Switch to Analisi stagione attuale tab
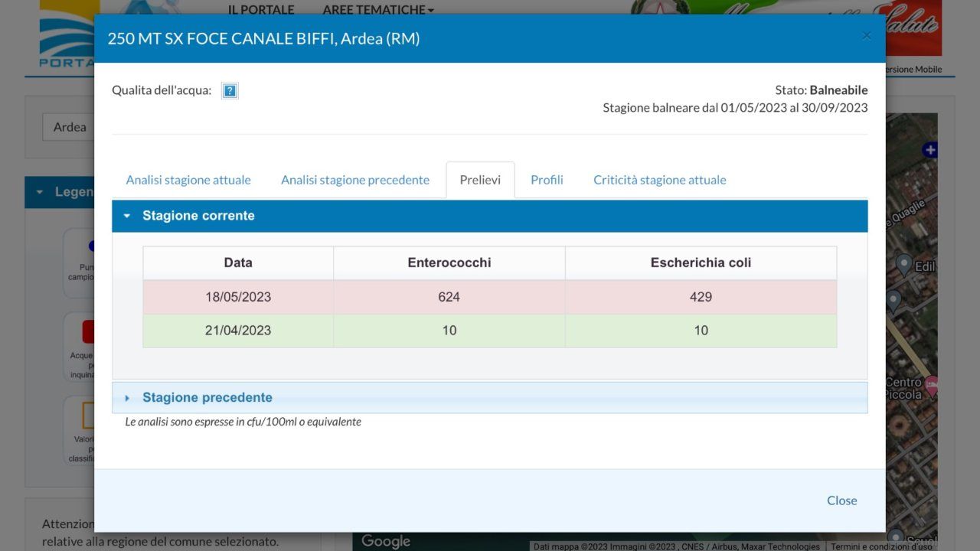The width and height of the screenshot is (980, 551). [188, 181]
